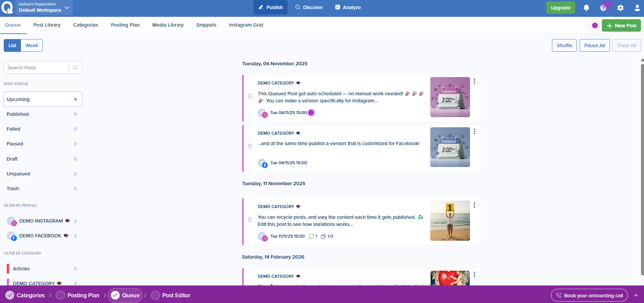Click the recycle count icon on 11/11 post
Screen dimensions: 644x303
click(x=311, y=236)
